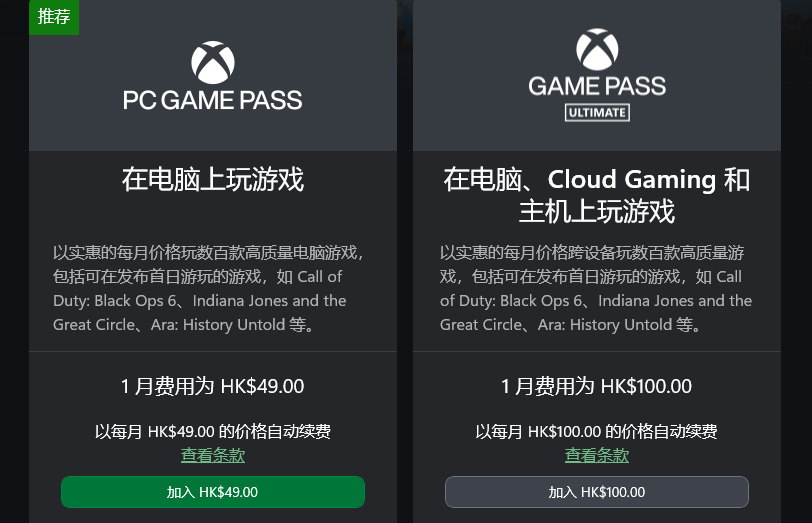
Task: Click the ULTIMATE badge label
Action: pyautogui.click(x=597, y=113)
